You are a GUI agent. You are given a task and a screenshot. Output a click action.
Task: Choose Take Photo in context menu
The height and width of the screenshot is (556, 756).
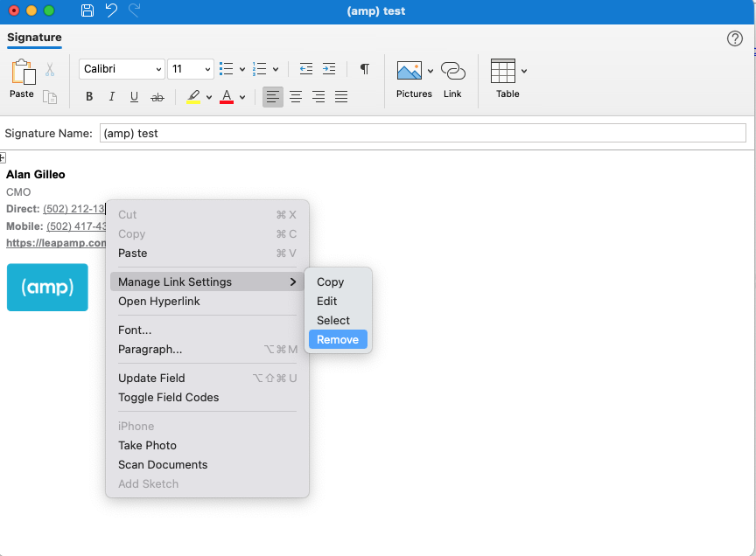[x=206, y=446]
